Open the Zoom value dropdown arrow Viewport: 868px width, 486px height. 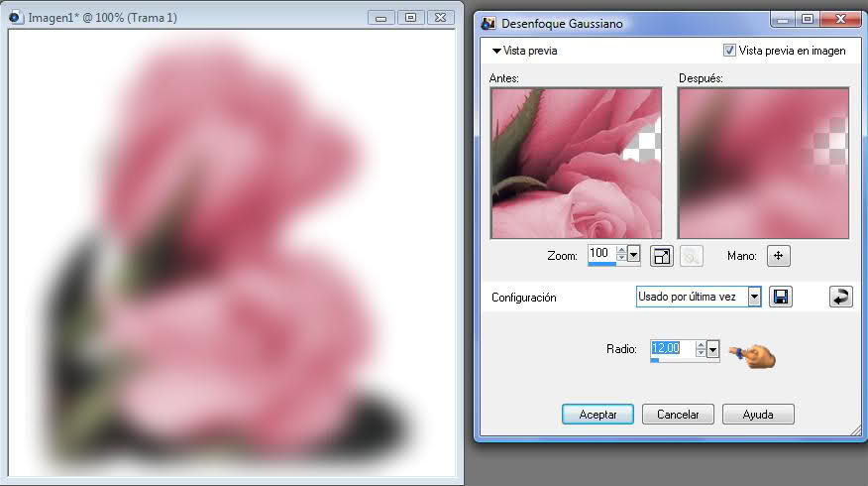coord(634,255)
